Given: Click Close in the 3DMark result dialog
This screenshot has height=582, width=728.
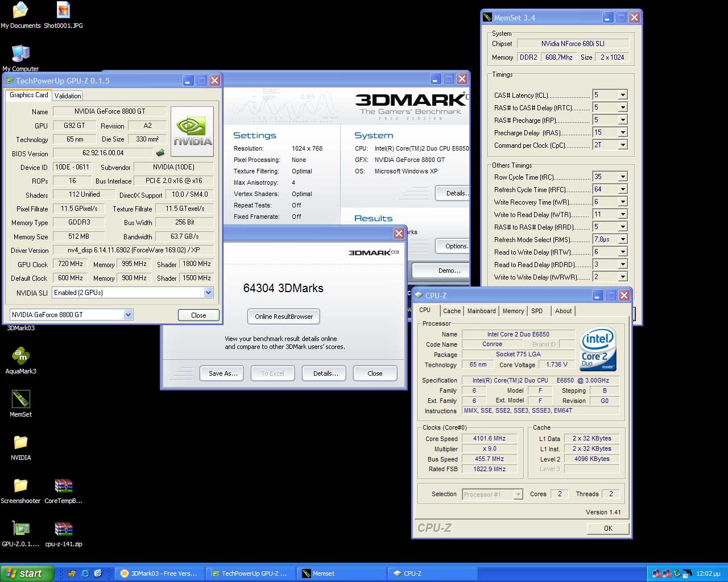Looking at the screenshot, I should tap(375, 373).
